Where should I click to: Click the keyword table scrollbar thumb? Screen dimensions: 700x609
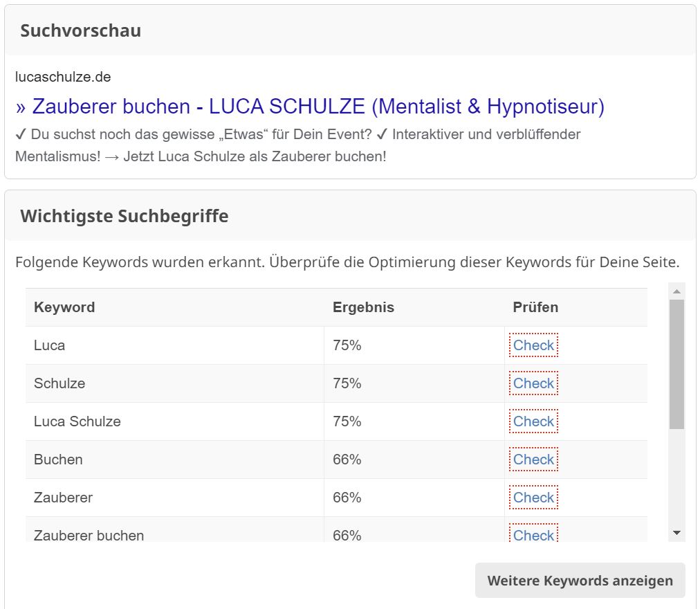tap(676, 364)
